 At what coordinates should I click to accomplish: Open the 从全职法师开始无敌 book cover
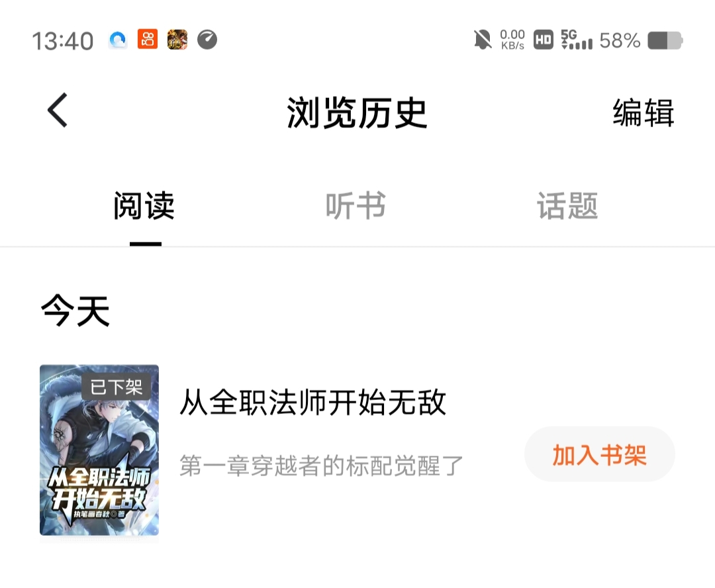coord(99,450)
